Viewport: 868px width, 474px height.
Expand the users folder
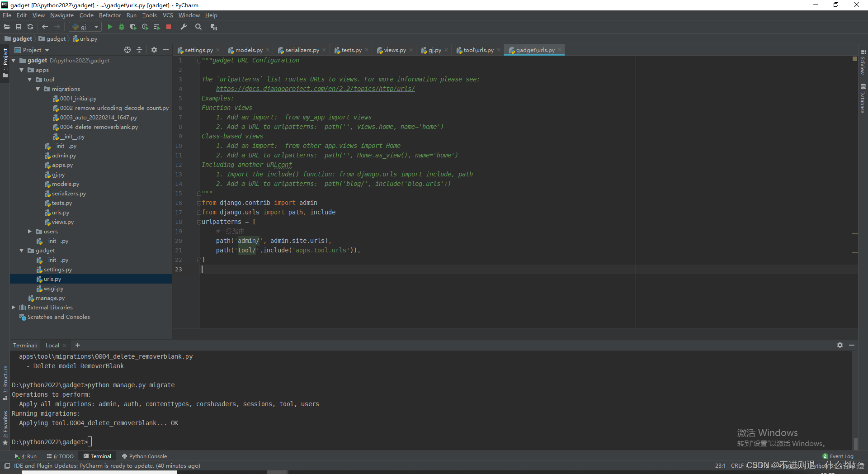30,232
